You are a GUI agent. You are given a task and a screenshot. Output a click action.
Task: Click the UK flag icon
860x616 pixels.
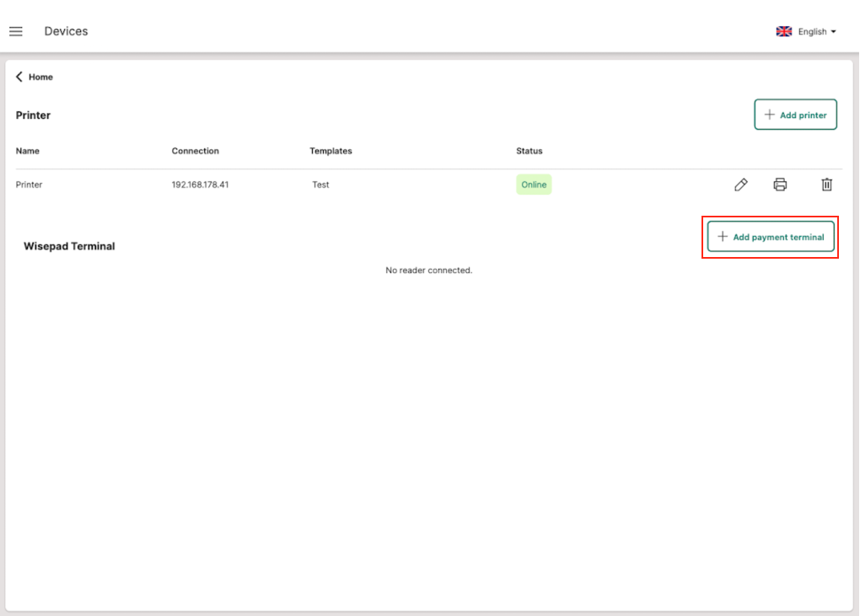[x=784, y=31]
